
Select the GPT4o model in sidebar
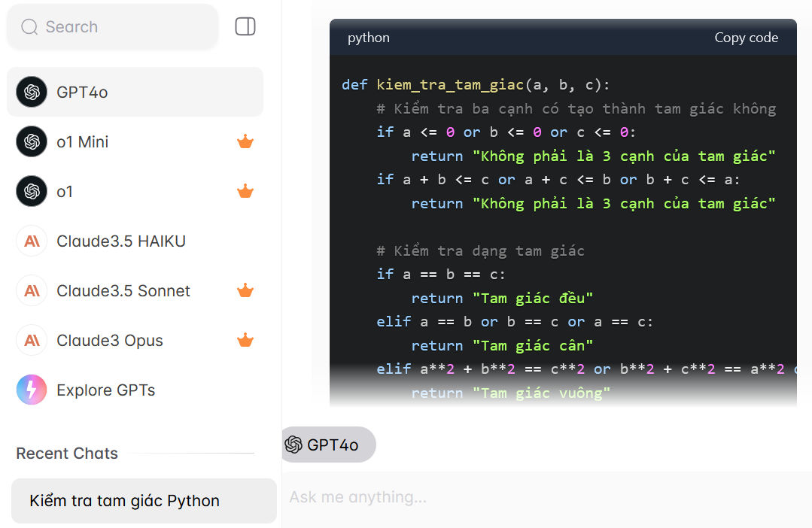[x=135, y=93]
